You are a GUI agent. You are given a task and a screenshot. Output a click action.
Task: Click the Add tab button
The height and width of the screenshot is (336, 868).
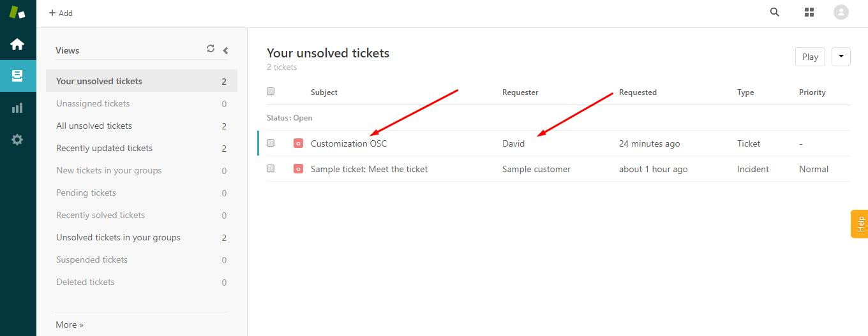click(x=61, y=13)
